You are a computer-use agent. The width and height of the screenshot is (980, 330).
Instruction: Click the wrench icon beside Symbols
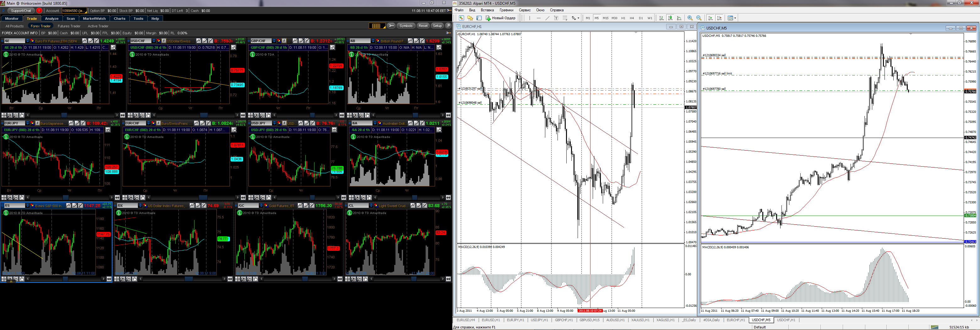[391, 26]
